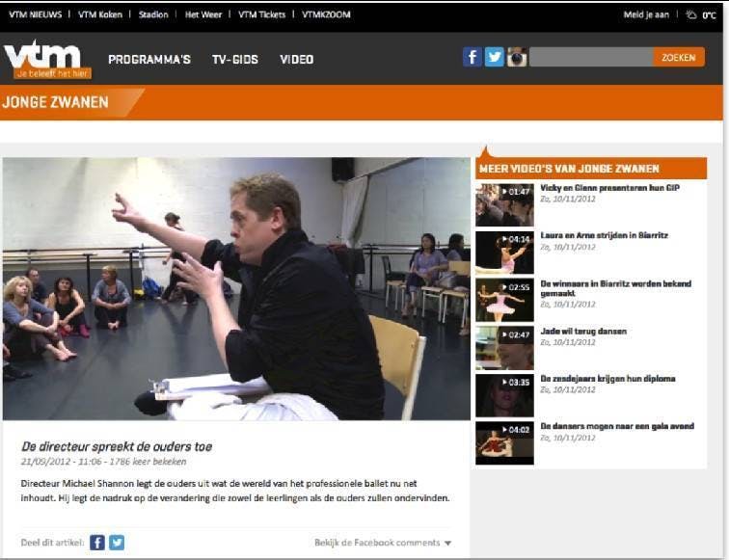The height and width of the screenshot is (560, 729).
Task: Open the Programma's menu
Action: click(x=149, y=60)
